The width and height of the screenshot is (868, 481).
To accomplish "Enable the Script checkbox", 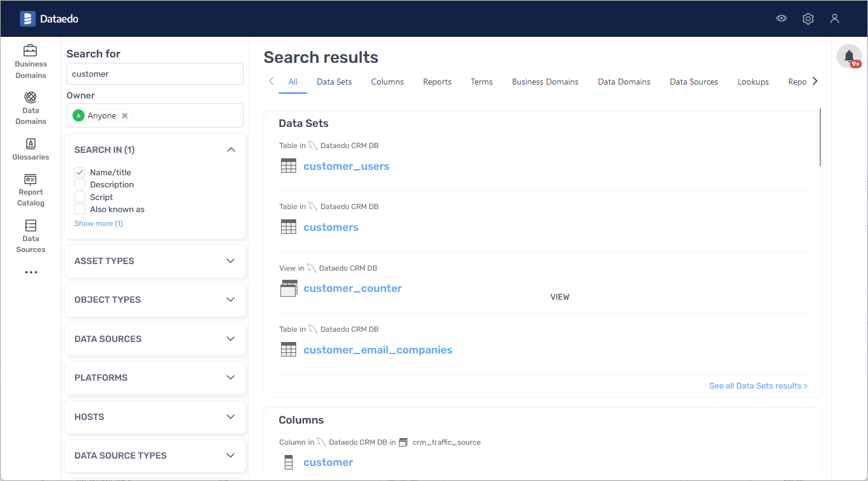I will (80, 197).
